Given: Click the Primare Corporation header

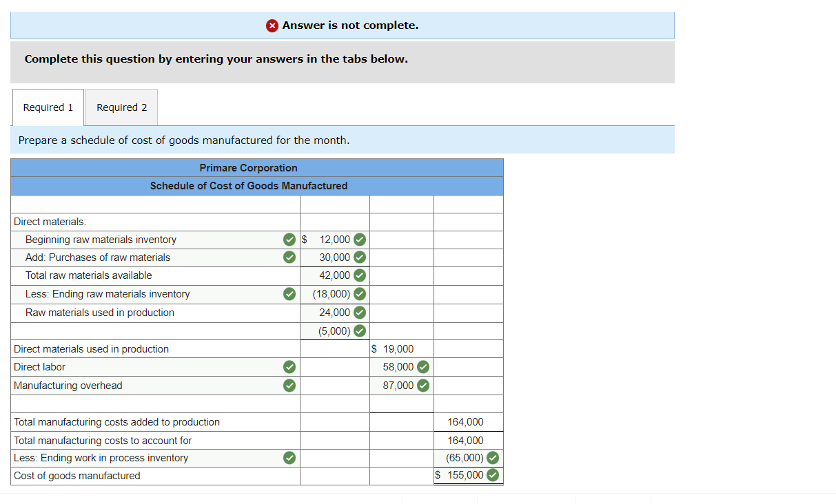Looking at the screenshot, I should click(x=249, y=168).
